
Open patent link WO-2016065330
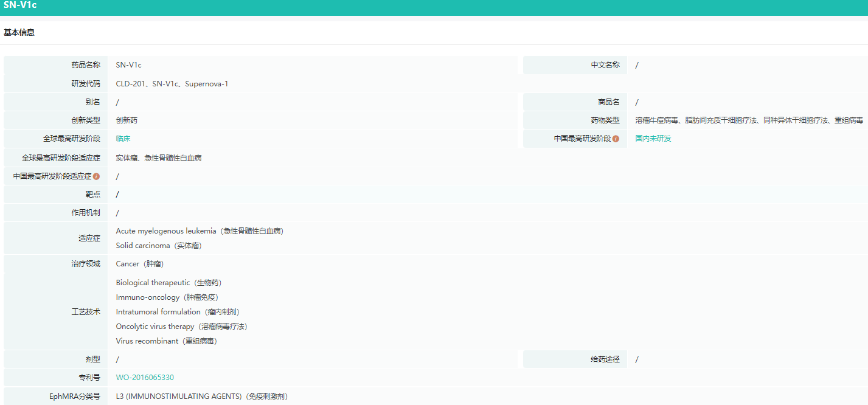pyautogui.click(x=145, y=378)
